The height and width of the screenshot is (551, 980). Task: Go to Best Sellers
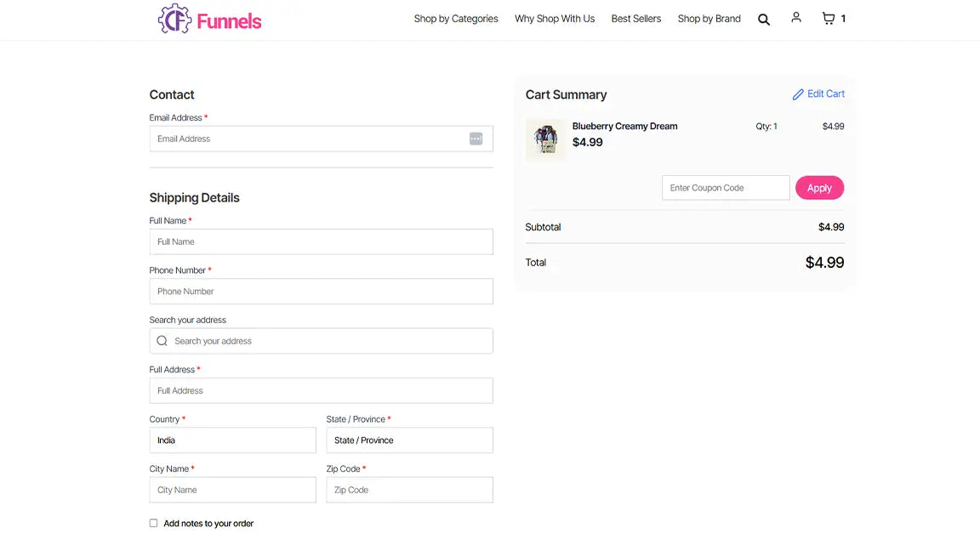pos(635,19)
